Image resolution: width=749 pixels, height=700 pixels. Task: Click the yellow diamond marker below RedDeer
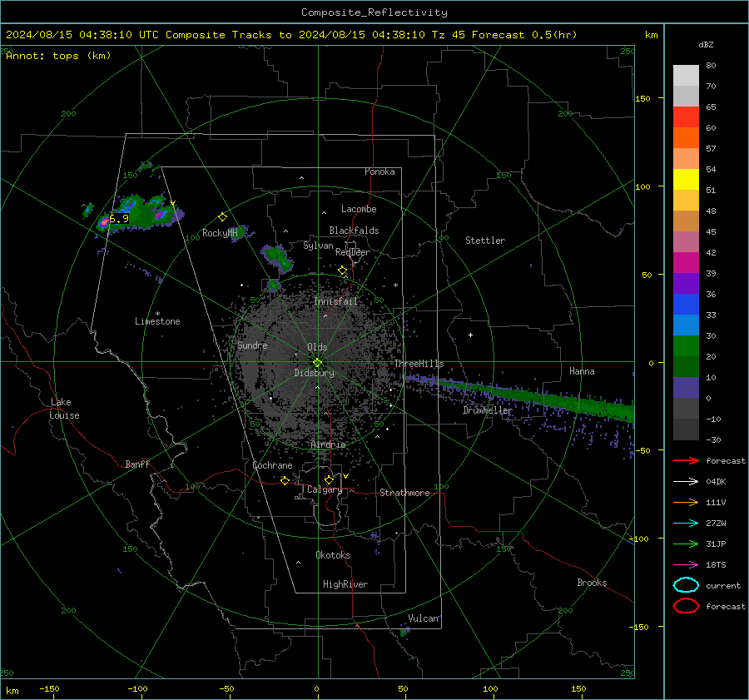(x=342, y=271)
